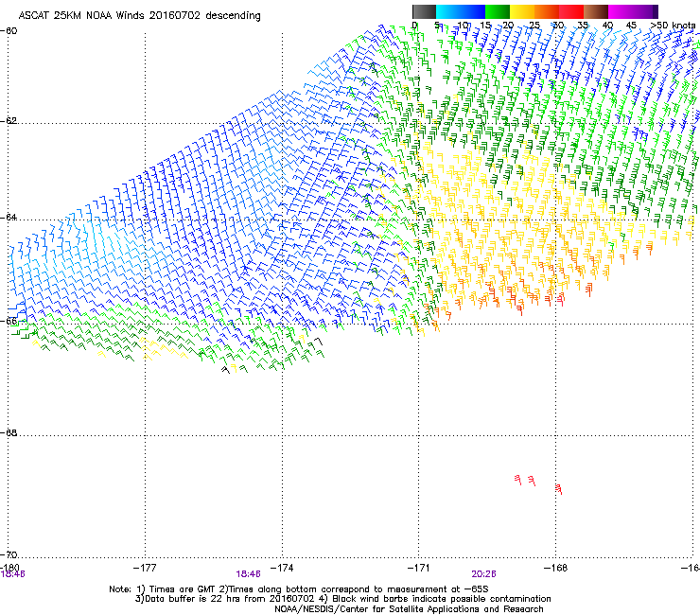Screen dimensions: 700x615
Task: Click the cyan 5-10 knots legend segment
Action: (448, 11)
